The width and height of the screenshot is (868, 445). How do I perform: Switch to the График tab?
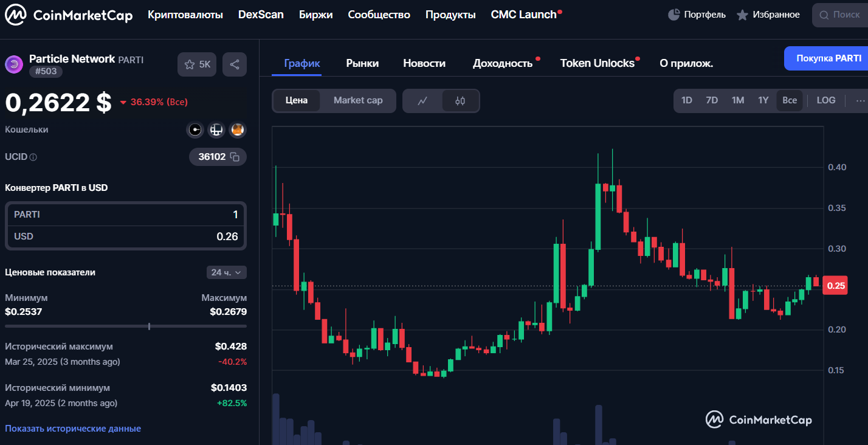(302, 63)
